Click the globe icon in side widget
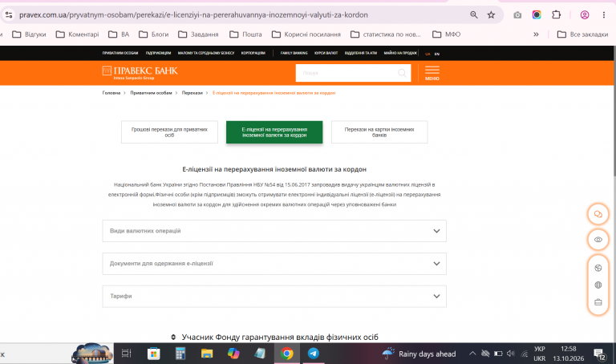This screenshot has width=616, height=364. pos(598,285)
